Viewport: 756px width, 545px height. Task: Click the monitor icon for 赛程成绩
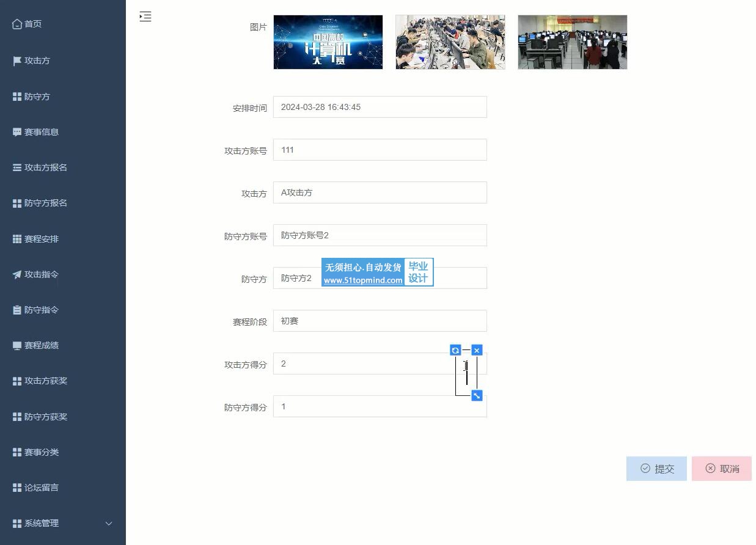[x=17, y=345]
